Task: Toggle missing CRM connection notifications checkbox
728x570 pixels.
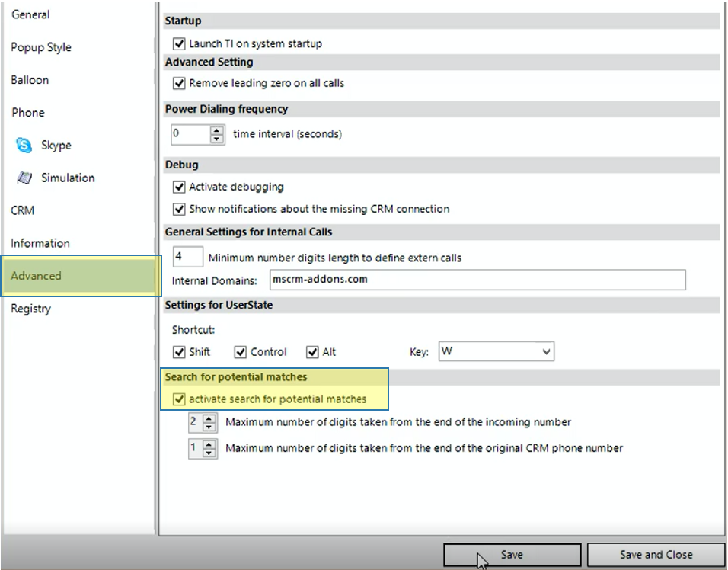Action: pyautogui.click(x=180, y=209)
